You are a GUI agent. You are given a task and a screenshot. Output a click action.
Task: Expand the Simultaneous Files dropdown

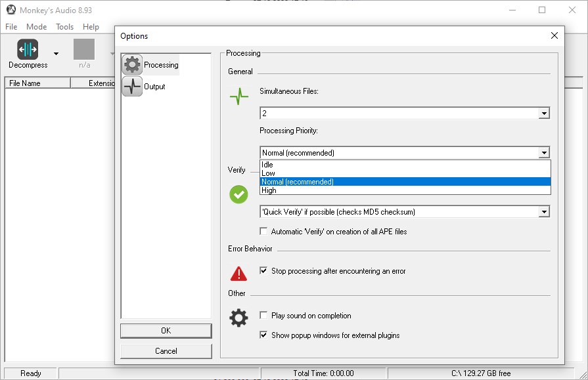543,114
